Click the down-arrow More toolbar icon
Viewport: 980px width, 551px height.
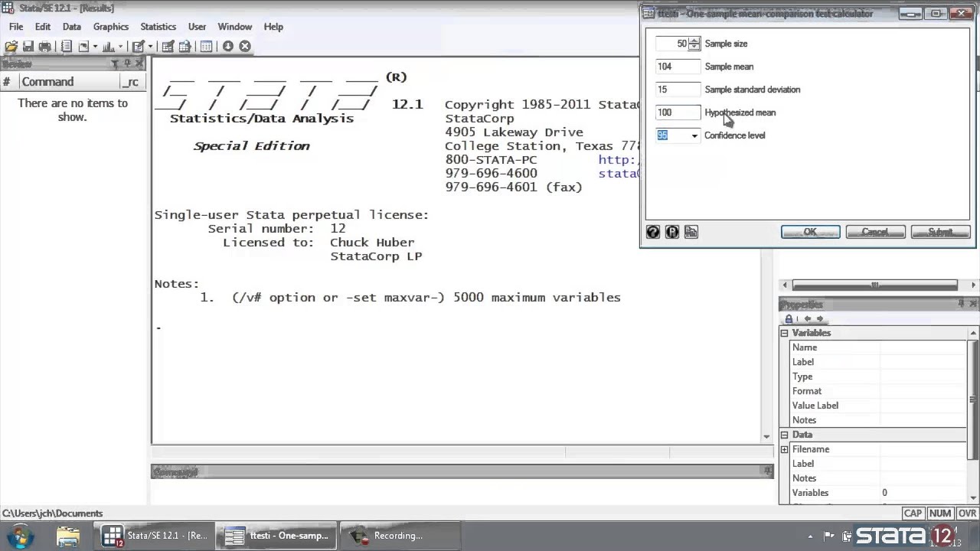tap(227, 47)
